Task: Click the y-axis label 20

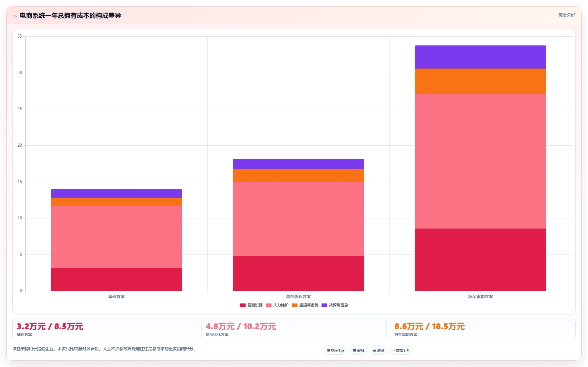Action: click(20, 145)
